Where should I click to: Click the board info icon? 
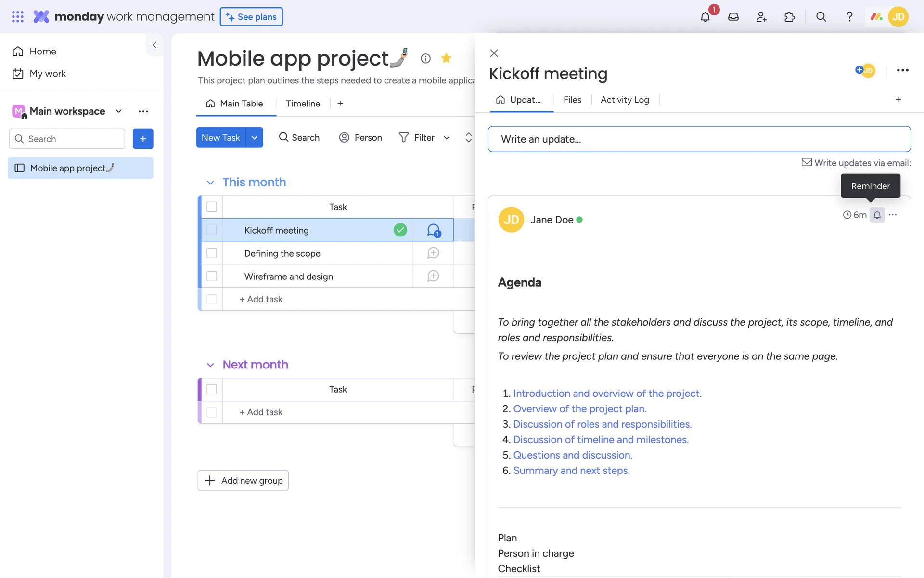pyautogui.click(x=425, y=58)
